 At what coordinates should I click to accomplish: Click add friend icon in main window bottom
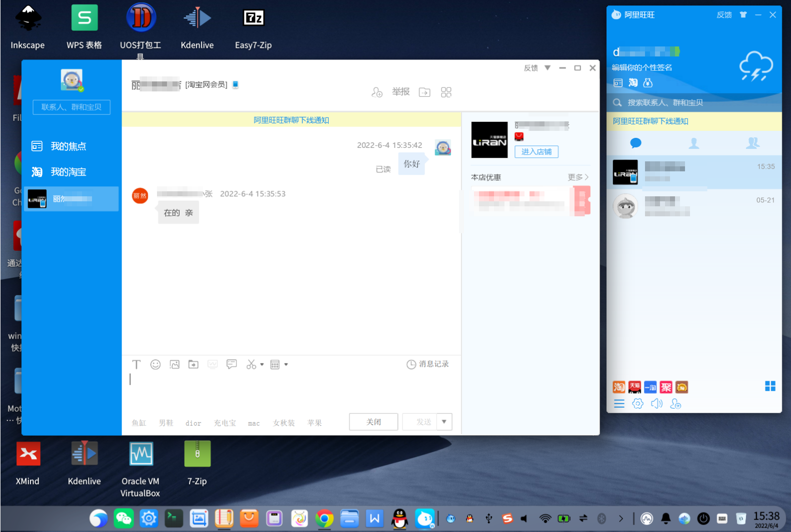click(675, 404)
